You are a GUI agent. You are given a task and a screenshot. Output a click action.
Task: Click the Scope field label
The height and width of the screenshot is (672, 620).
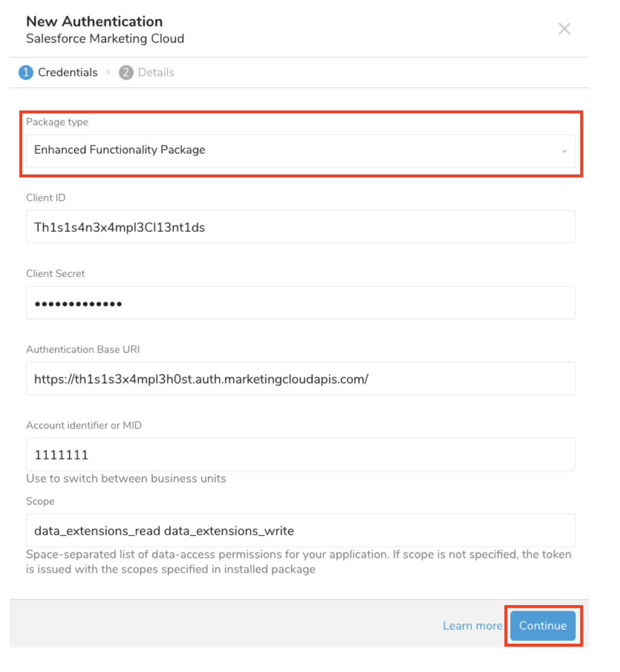[x=40, y=501]
